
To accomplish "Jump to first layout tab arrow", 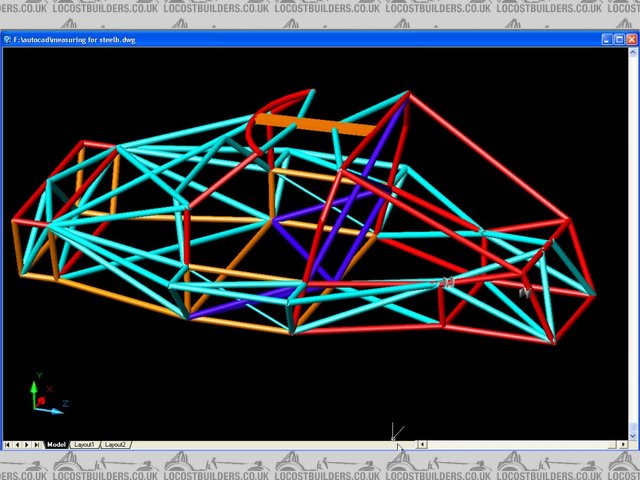I will point(8,444).
